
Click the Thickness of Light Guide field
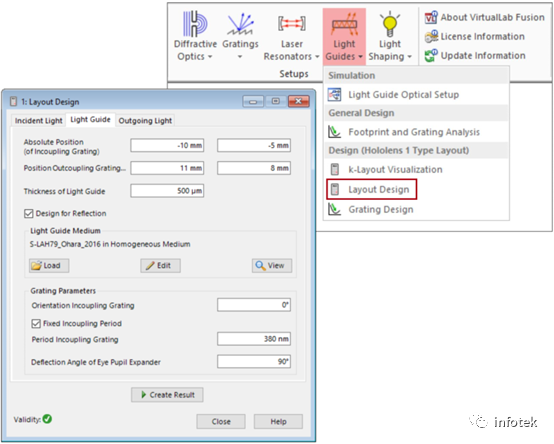[x=167, y=191]
